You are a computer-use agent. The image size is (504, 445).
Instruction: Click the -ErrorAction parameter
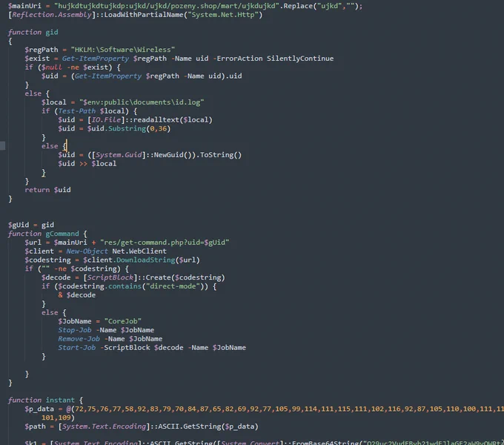tap(237, 59)
